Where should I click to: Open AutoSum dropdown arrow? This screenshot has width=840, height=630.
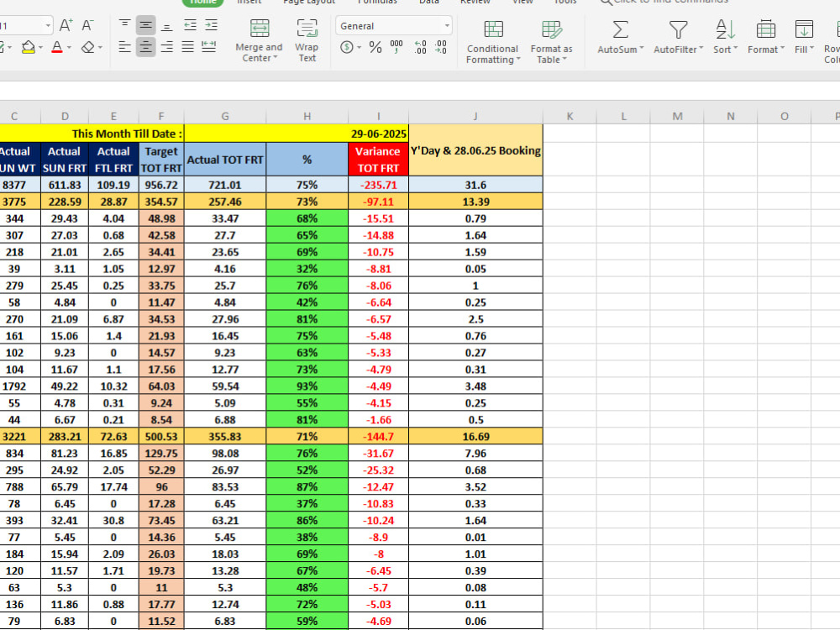point(641,48)
